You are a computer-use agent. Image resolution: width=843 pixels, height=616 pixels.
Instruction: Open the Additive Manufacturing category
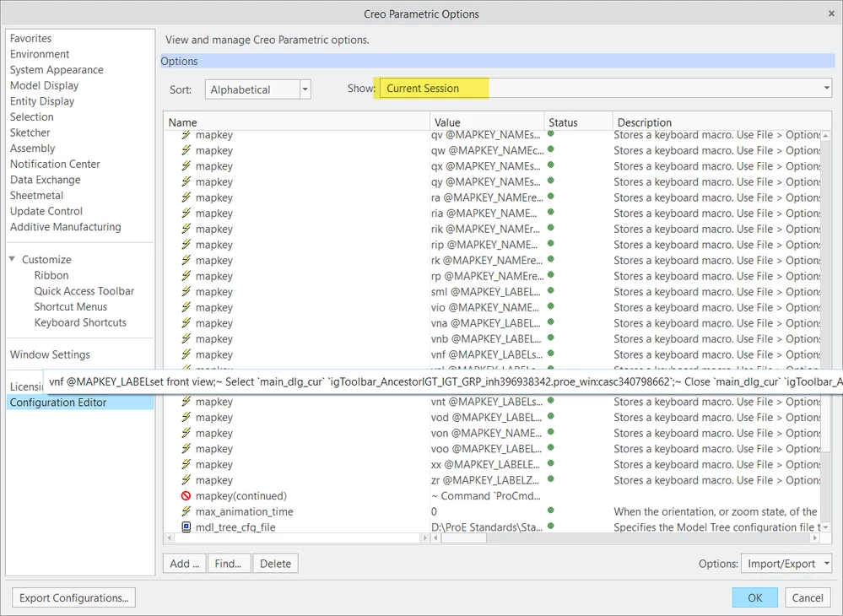click(x=65, y=226)
